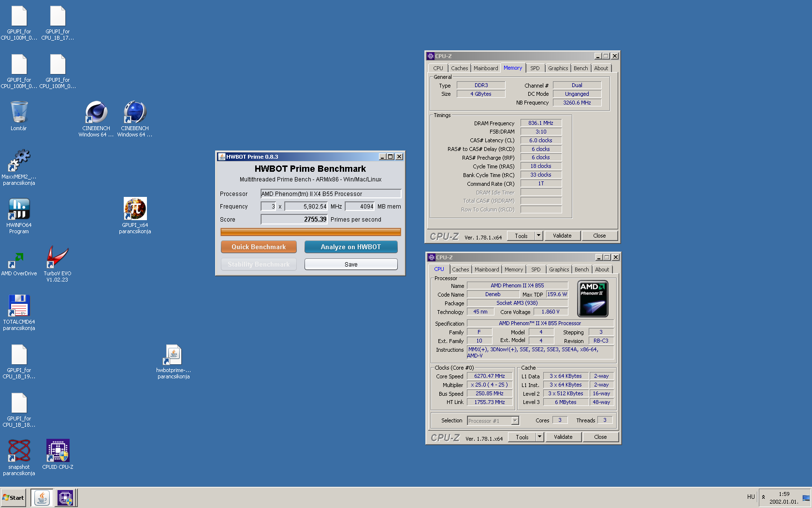The width and height of the screenshot is (812, 508).
Task: Click Validate in Memory CPU-Z window
Action: 562,236
